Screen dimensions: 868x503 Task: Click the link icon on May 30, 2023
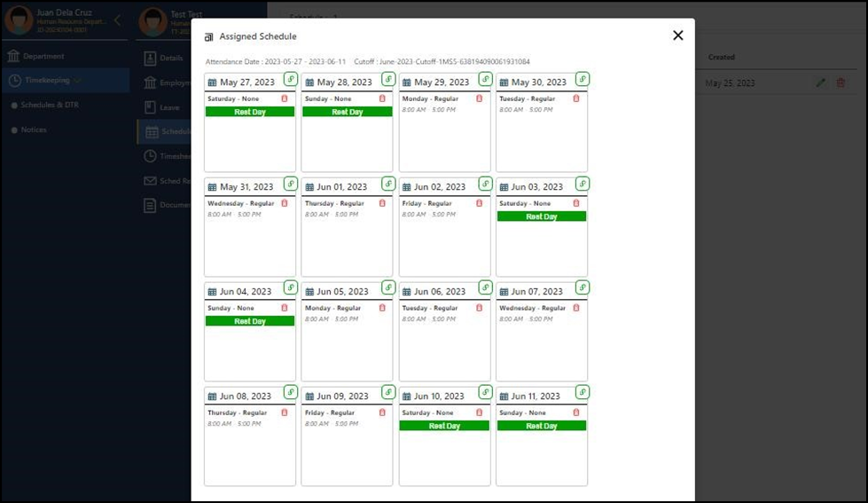point(582,79)
